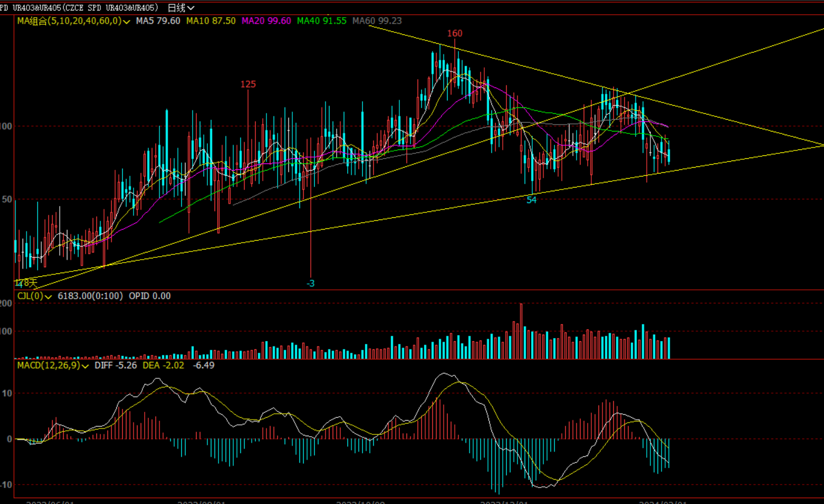
Task: Select the gray MA60 99.23 label
Action: point(377,21)
